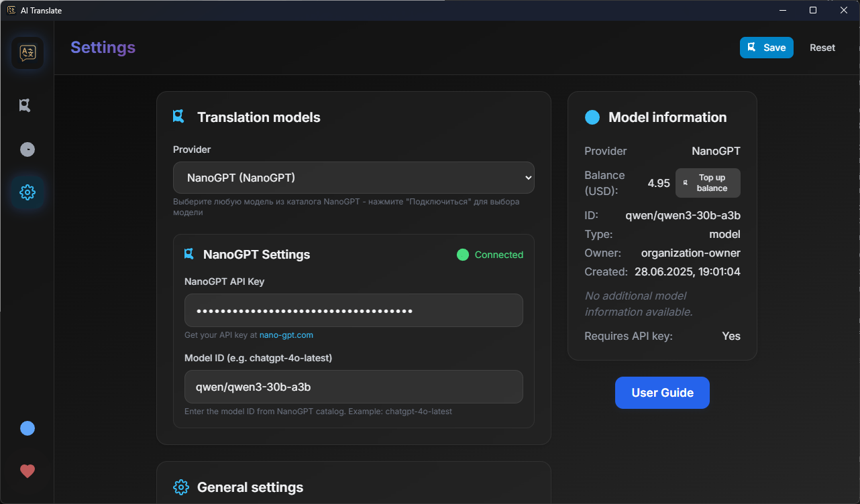Click the second sidebar icon below the logo
Image resolution: width=860 pixels, height=504 pixels.
tap(25, 105)
